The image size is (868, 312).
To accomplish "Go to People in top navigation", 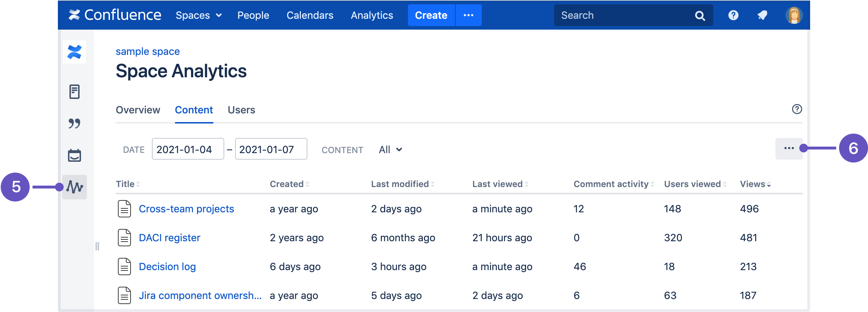I will (x=253, y=15).
